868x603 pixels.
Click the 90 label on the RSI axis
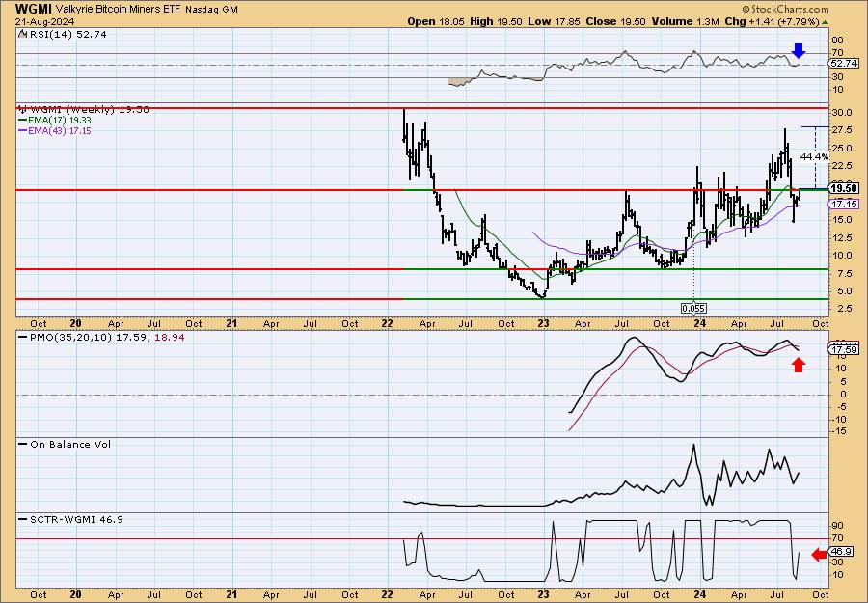[x=837, y=41]
